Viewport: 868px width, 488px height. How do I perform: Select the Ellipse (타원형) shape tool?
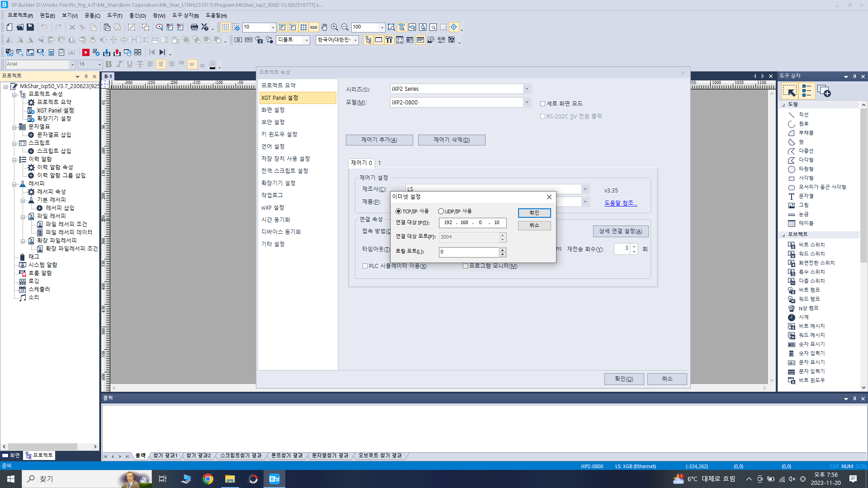[x=806, y=169]
